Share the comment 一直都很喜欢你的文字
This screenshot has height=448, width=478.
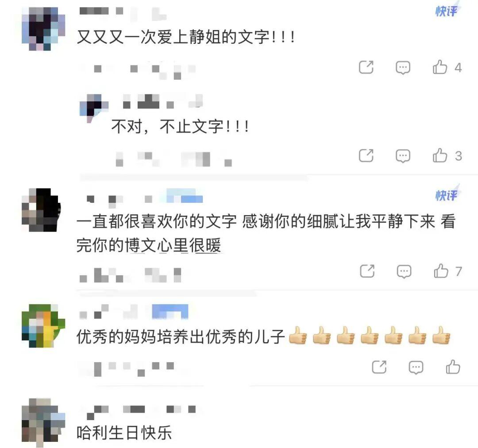(x=367, y=271)
